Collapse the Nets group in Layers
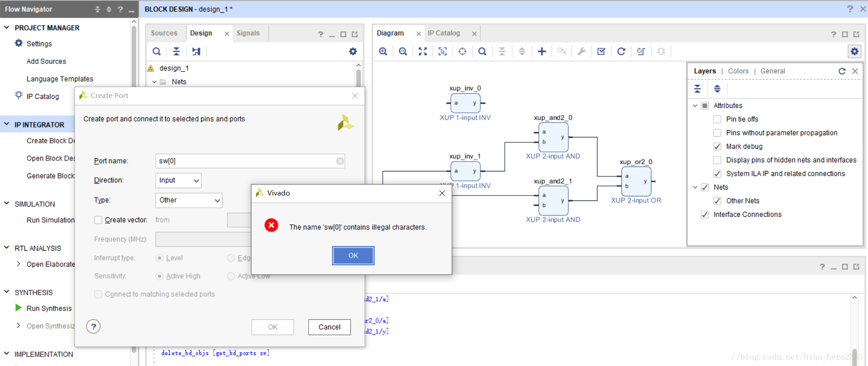Viewport: 868px width, 366px height. 695,187
